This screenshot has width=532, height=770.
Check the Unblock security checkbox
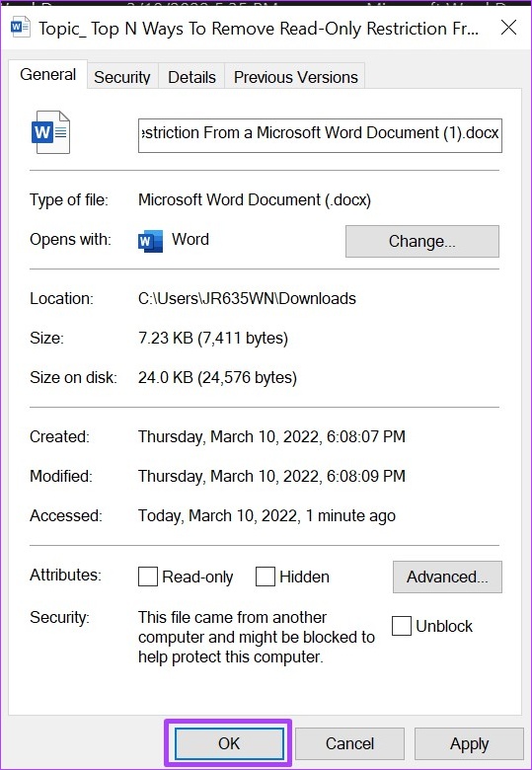pyautogui.click(x=402, y=626)
